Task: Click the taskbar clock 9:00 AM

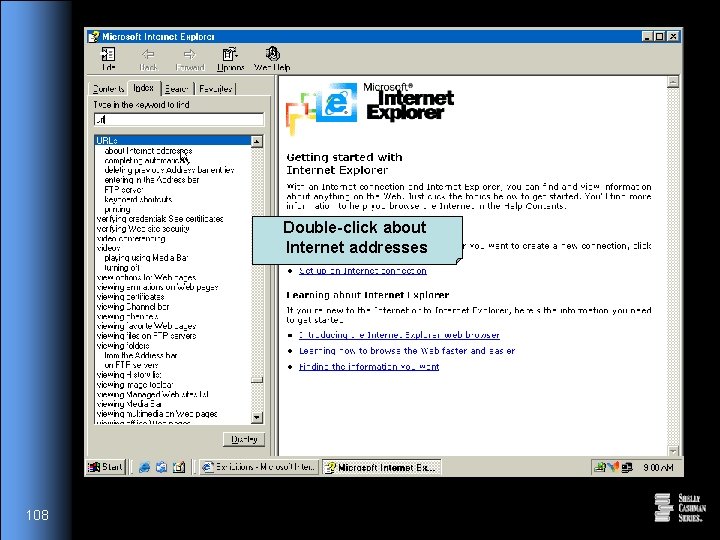Action: pos(658,467)
